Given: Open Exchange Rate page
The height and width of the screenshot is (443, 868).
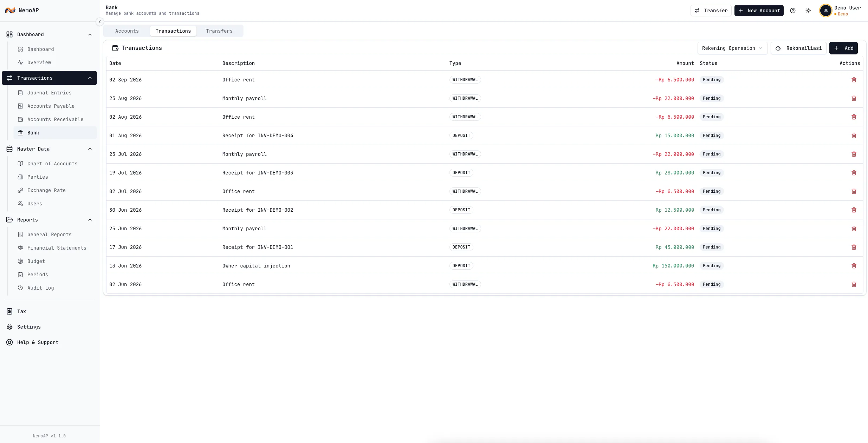Looking at the screenshot, I should tap(55, 190).
